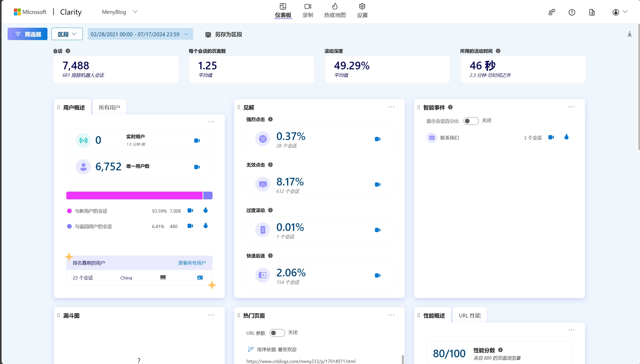Open account profile menu dropdown
Image resolution: width=640 pixels, height=364 pixels.
click(x=620, y=12)
